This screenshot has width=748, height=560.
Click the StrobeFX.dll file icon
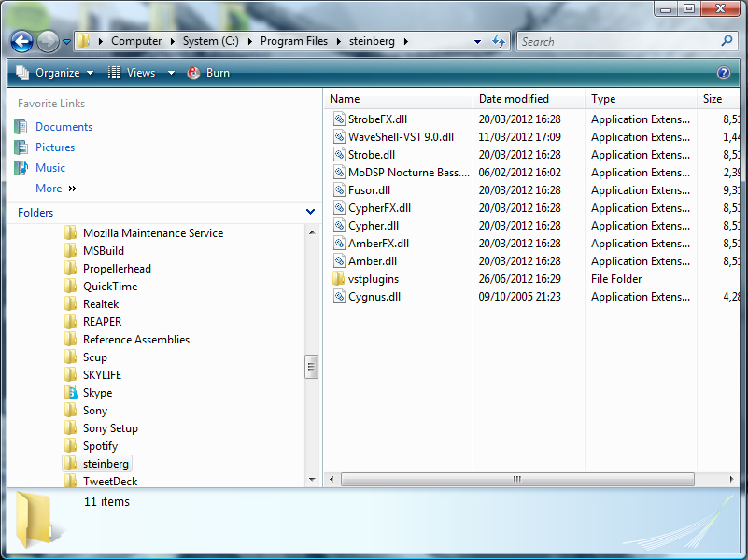coord(339,119)
